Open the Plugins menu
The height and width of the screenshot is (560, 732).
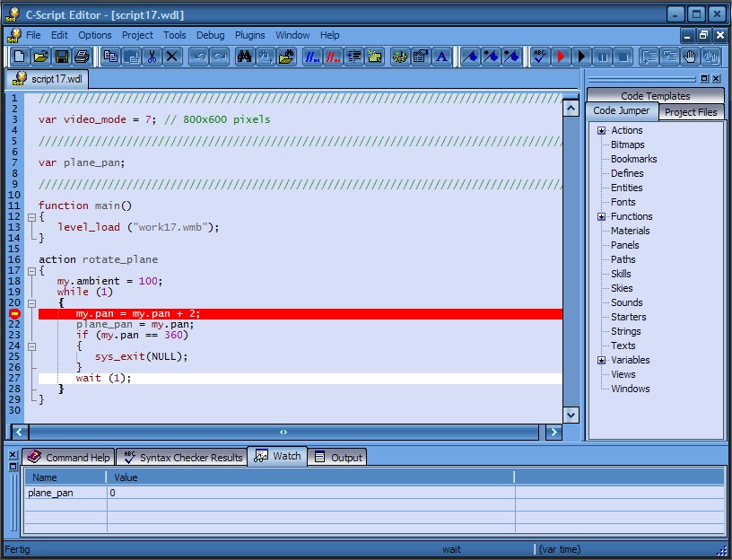pos(250,35)
